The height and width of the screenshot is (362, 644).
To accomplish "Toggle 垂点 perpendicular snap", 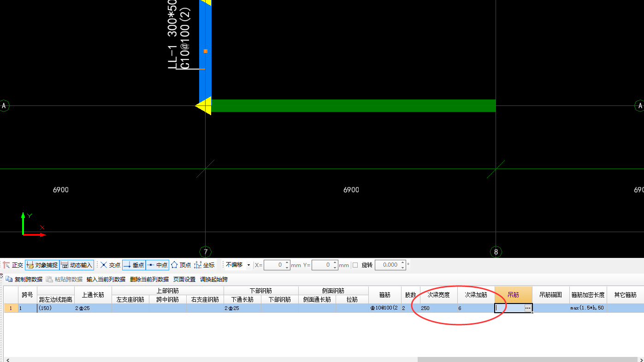I will [x=134, y=265].
